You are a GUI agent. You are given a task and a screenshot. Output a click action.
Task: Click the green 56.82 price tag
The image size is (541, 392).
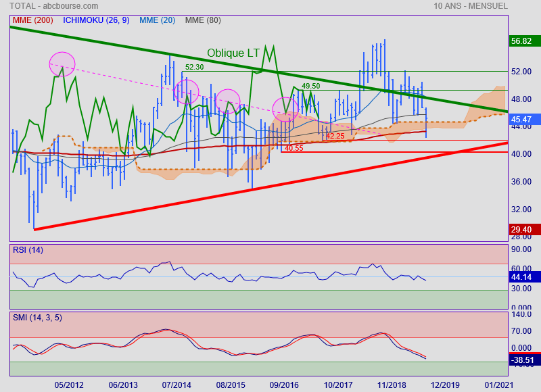525,41
